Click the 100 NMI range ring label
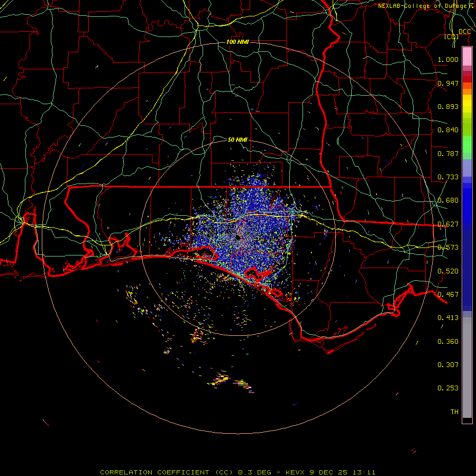This screenshot has width=476, height=476. (x=237, y=42)
